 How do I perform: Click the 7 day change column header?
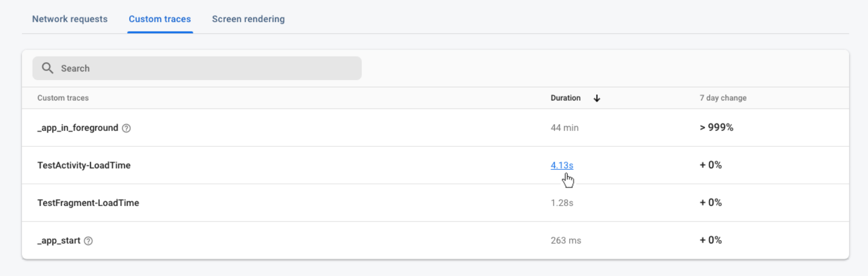tap(723, 98)
